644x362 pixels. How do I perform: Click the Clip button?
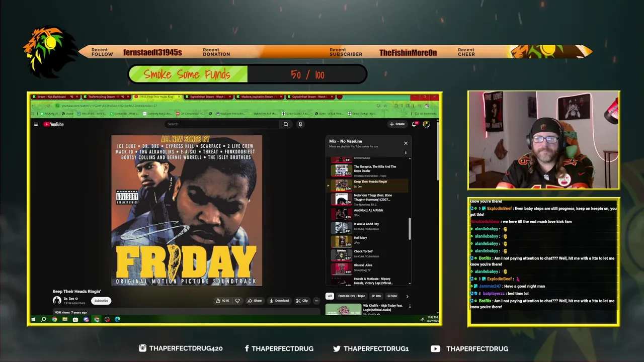click(302, 301)
